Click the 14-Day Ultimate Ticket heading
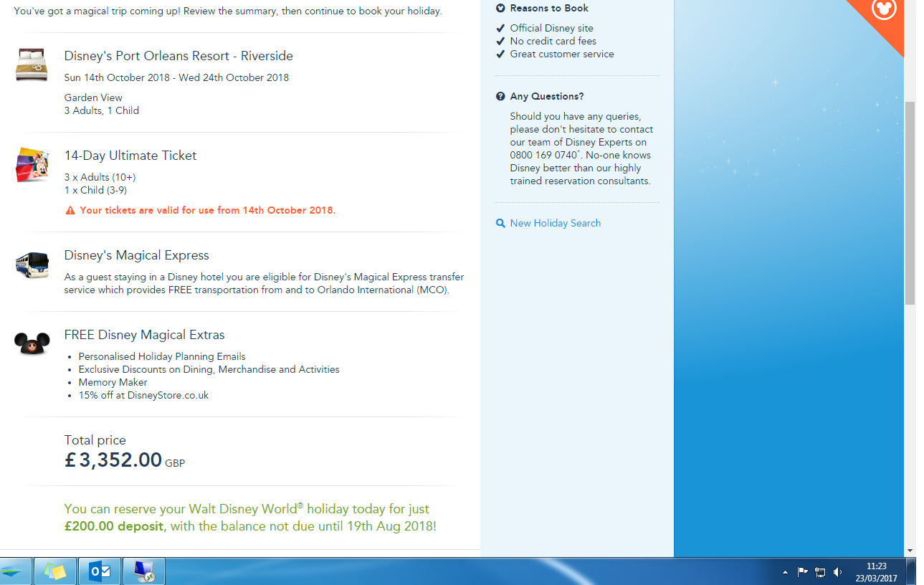 [130, 156]
